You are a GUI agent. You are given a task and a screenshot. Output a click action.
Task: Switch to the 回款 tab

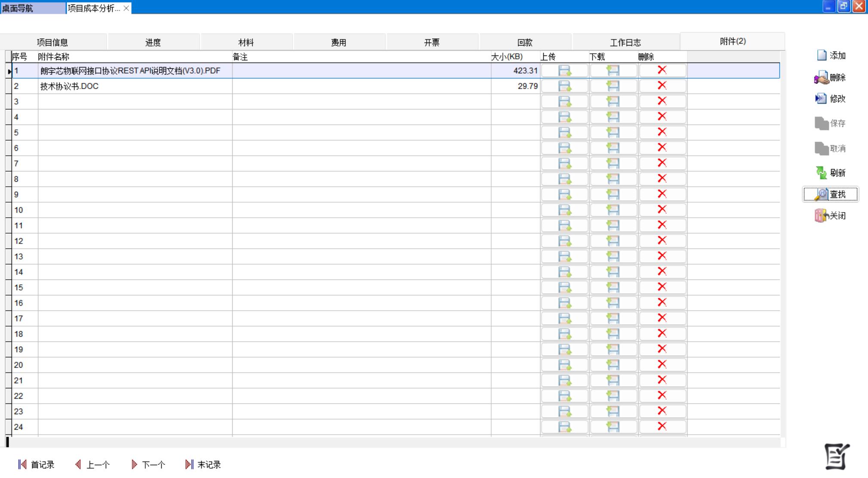[525, 43]
